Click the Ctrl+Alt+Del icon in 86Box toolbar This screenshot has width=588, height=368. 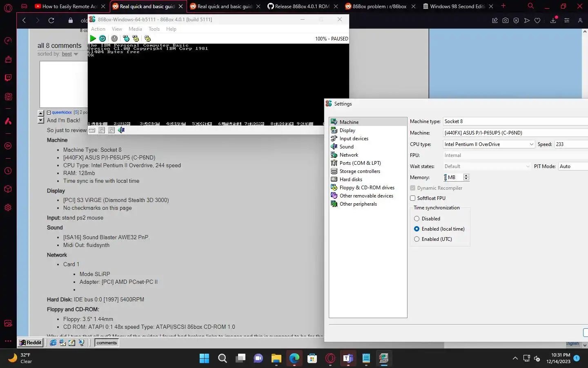pos(126,38)
